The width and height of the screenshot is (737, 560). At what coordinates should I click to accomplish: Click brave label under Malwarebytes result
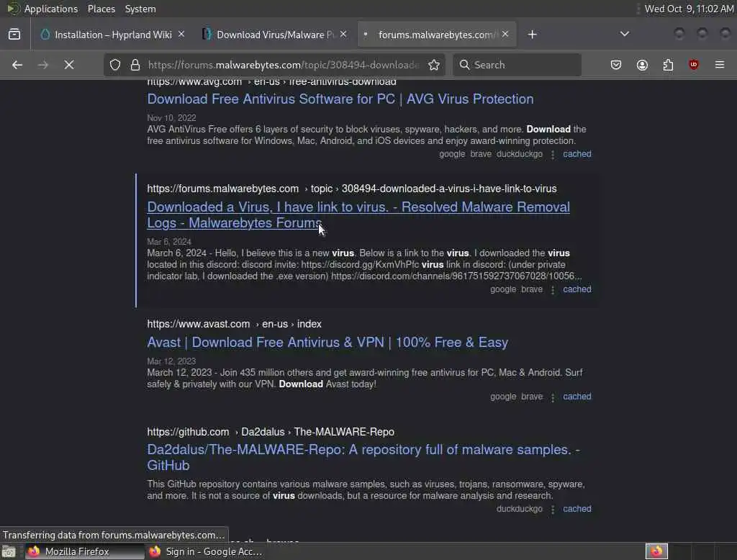532,289
